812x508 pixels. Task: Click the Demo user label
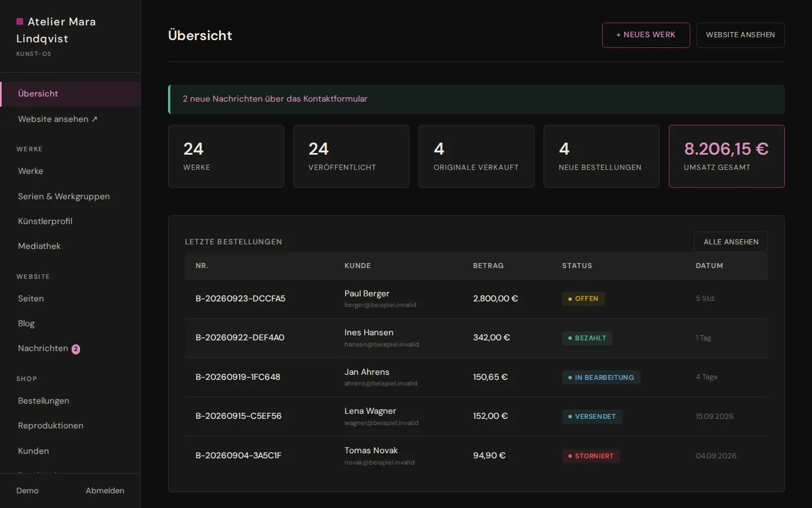click(28, 491)
